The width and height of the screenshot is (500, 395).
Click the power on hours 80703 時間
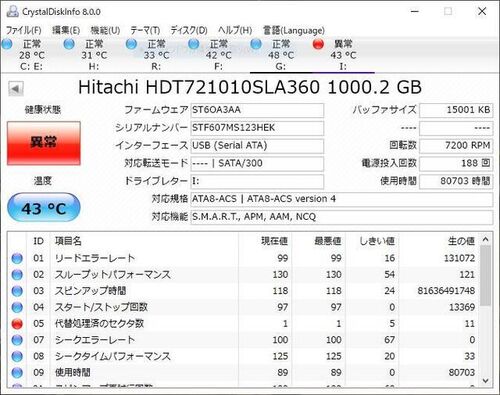click(x=456, y=182)
